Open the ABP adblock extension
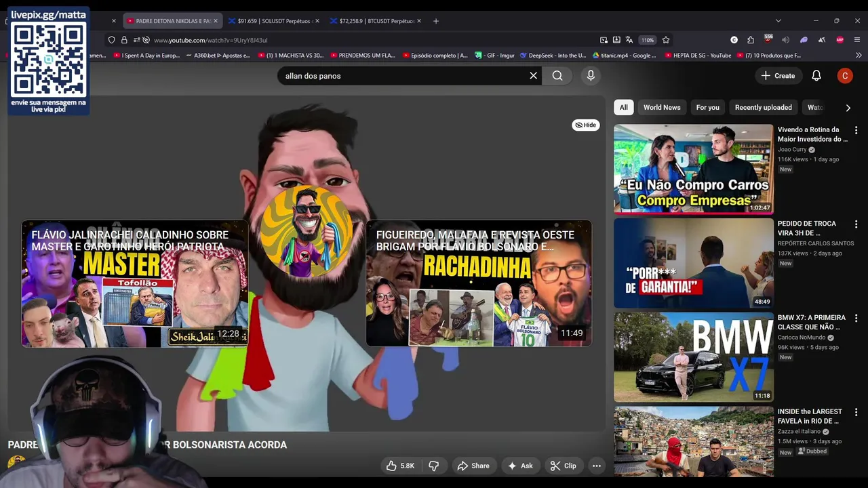Screen dimensions: 868x488 (x=840, y=40)
